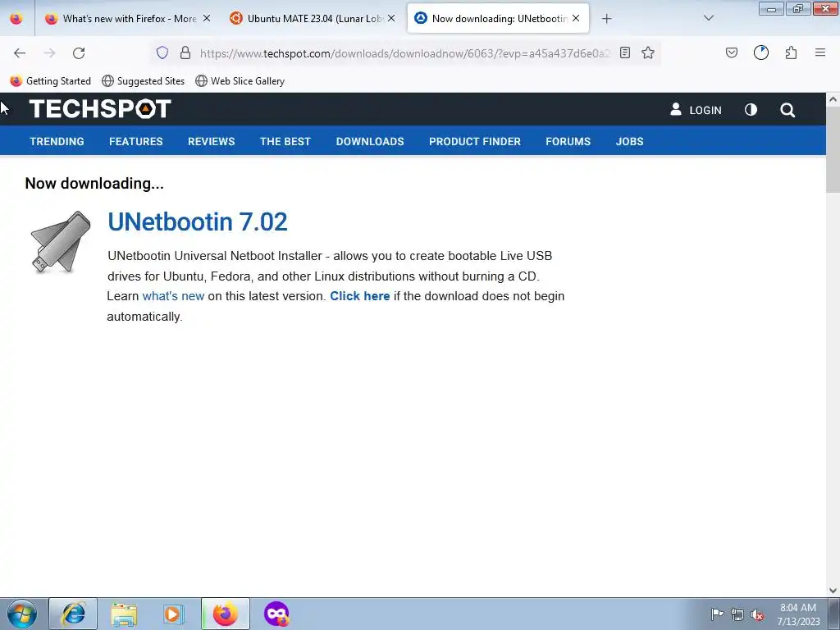This screenshot has height=630, width=840.
Task: Toggle TechSpot dark mode contrast icon
Action: coord(751,110)
